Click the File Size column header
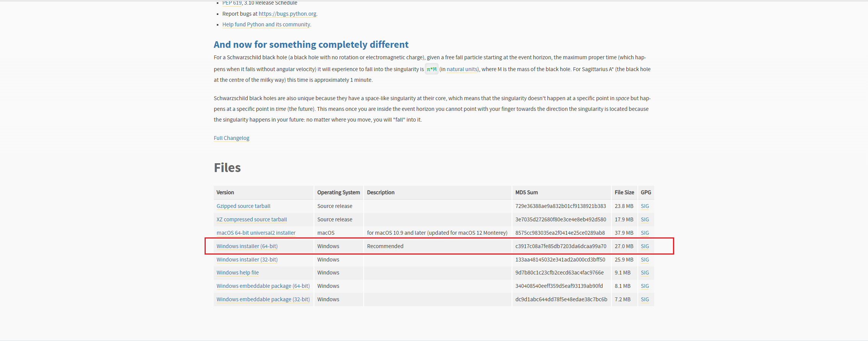The height and width of the screenshot is (341, 868). tap(624, 193)
